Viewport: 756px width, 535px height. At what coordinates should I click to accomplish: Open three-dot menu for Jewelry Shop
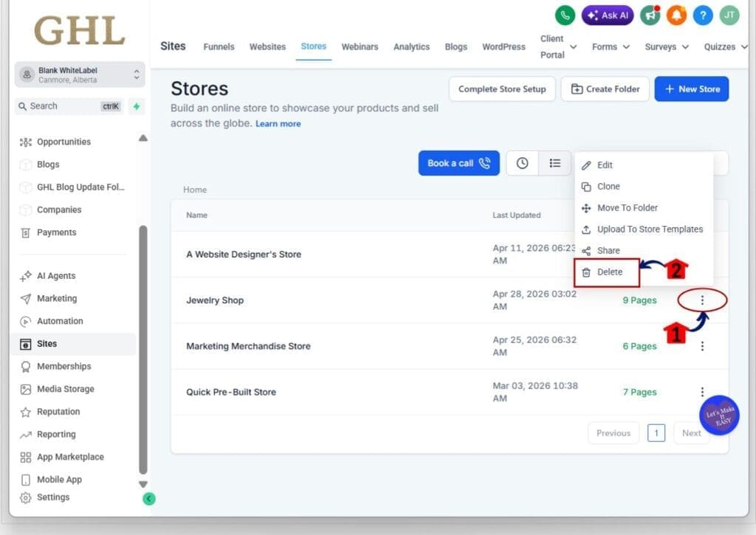pyautogui.click(x=702, y=300)
